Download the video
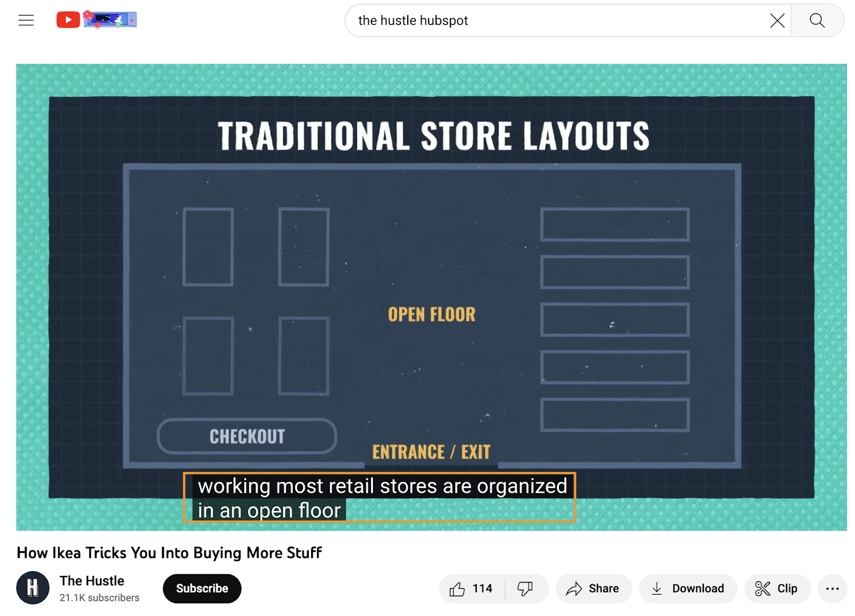 688,589
